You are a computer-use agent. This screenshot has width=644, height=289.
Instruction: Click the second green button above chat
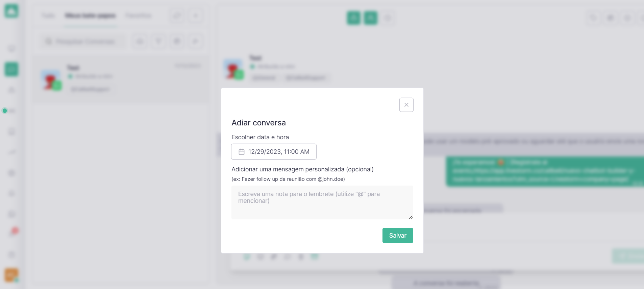point(371,18)
